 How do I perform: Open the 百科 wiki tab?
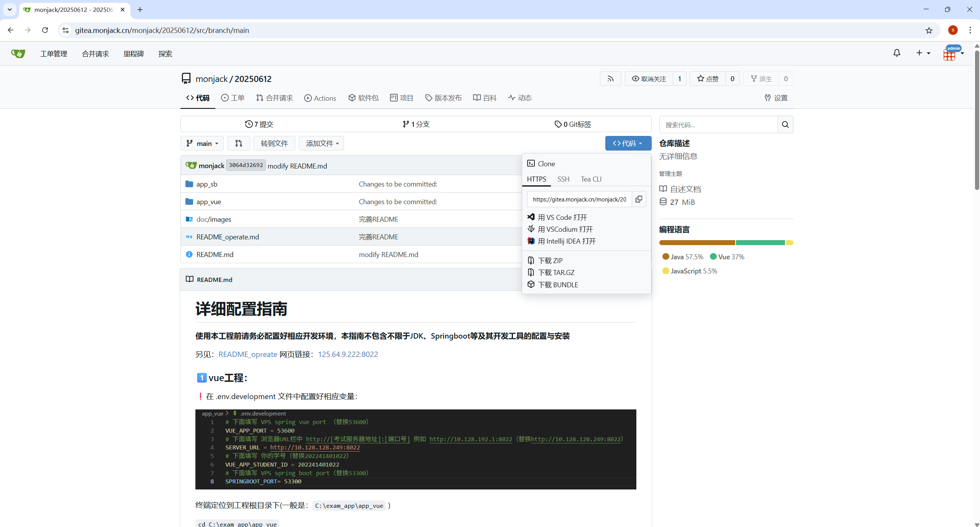(485, 98)
